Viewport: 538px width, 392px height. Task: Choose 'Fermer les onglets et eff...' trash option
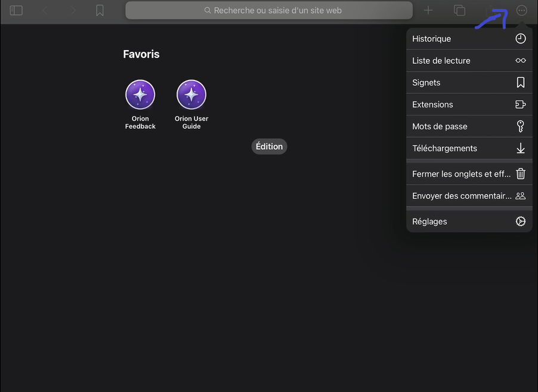click(x=469, y=174)
